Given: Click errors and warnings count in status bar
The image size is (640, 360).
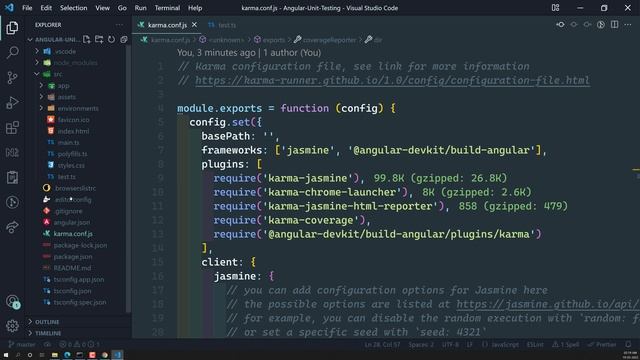Looking at the screenshot, I should (80, 344).
